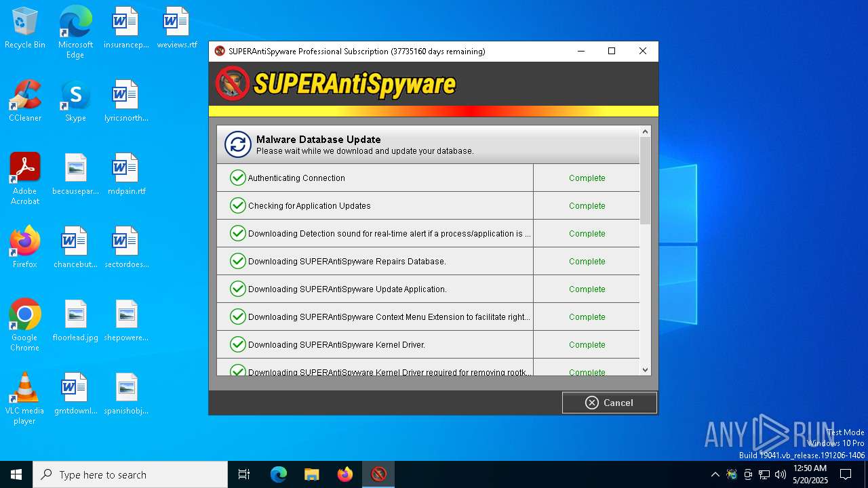The height and width of the screenshot is (488, 868).
Task: Open the taskbar clock and date
Action: point(810,474)
